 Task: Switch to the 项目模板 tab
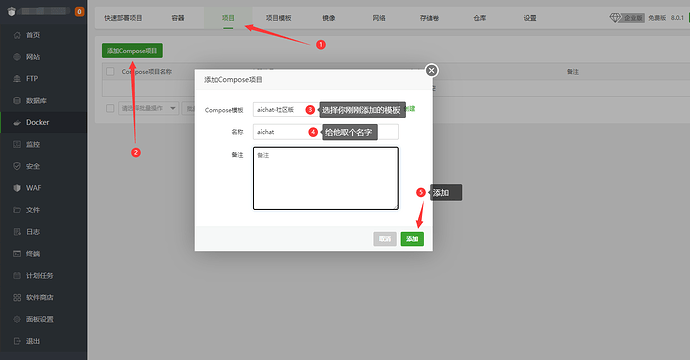(279, 18)
